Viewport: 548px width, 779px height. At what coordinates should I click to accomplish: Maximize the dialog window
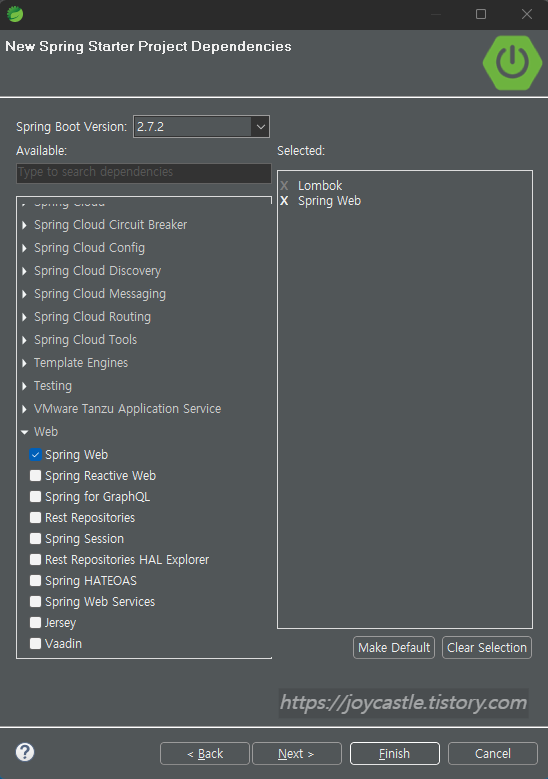tap(480, 14)
